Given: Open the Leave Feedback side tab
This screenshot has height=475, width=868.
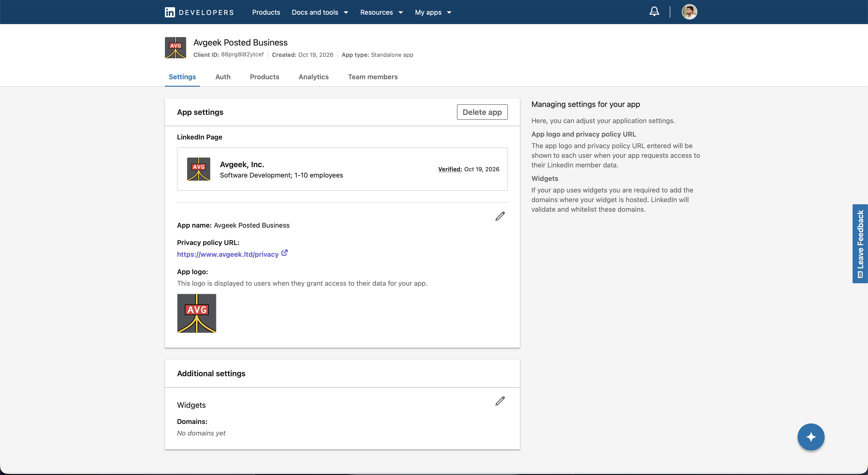Looking at the screenshot, I should point(860,244).
